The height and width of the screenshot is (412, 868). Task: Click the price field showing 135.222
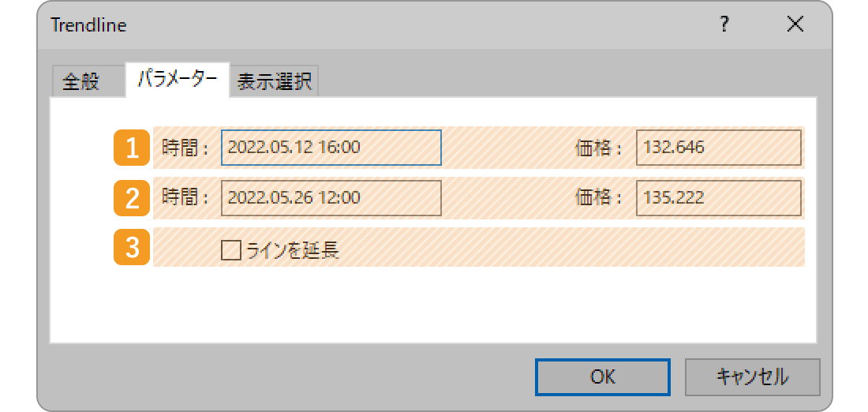click(719, 197)
